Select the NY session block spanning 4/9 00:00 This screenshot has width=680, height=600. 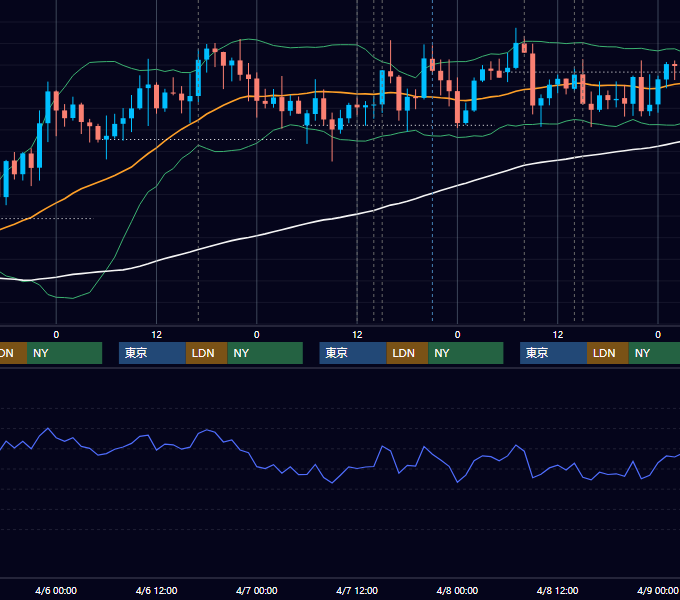pyautogui.click(x=654, y=353)
